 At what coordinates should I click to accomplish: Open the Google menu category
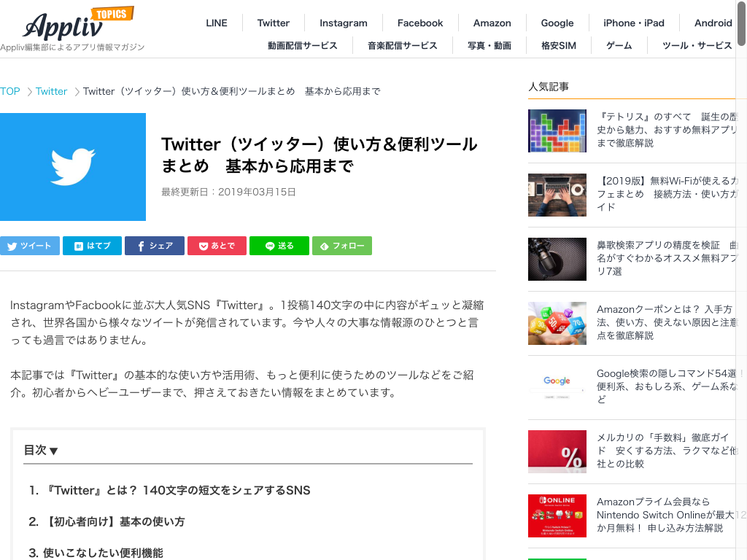557,23
